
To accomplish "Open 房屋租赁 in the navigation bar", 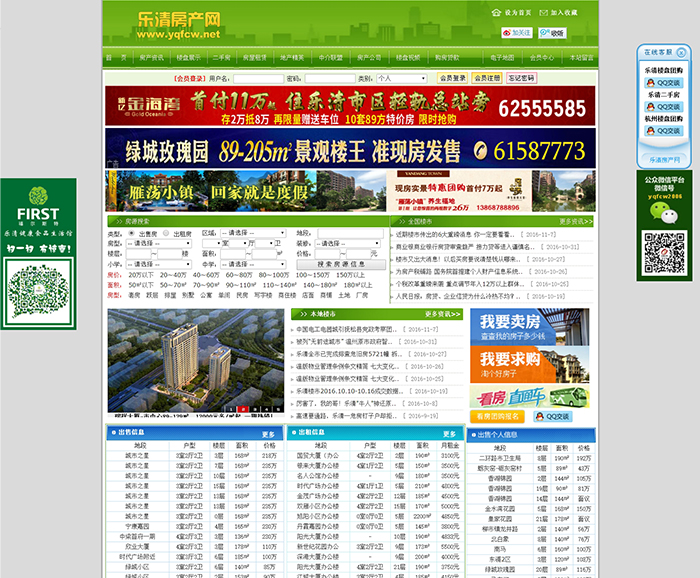I will [x=254, y=58].
